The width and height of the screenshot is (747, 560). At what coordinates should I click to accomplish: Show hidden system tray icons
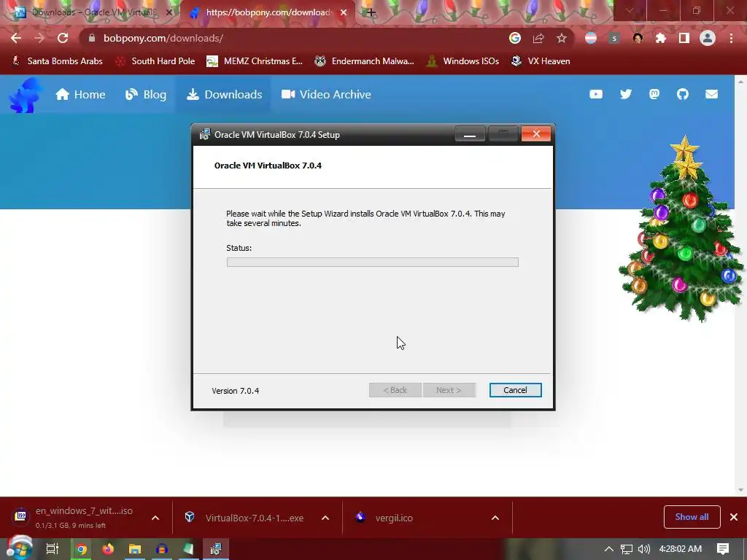point(609,549)
